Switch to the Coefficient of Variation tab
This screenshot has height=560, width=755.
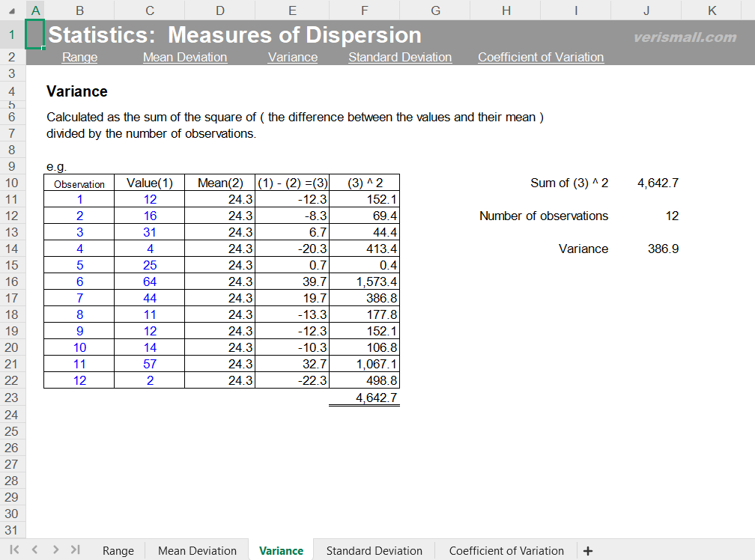click(x=506, y=550)
